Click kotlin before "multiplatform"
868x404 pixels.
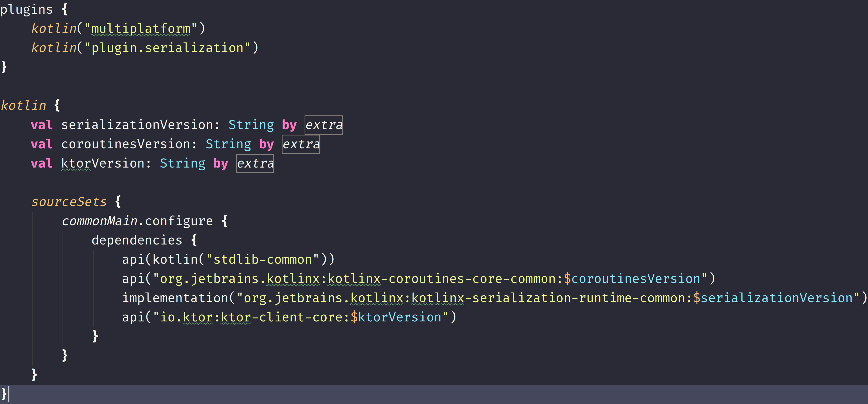point(54,29)
